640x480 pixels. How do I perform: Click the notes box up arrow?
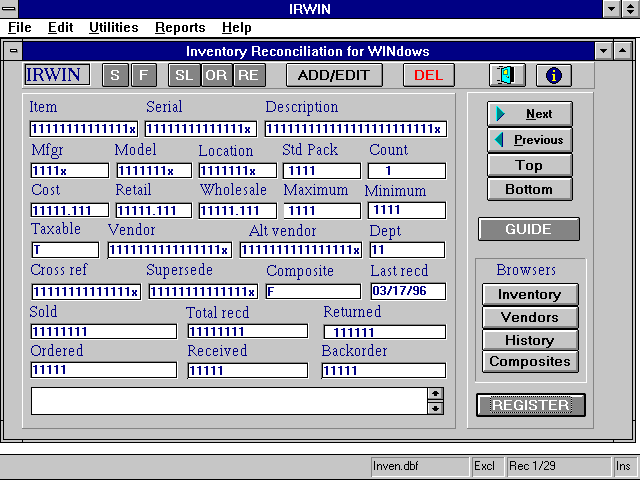pos(435,394)
